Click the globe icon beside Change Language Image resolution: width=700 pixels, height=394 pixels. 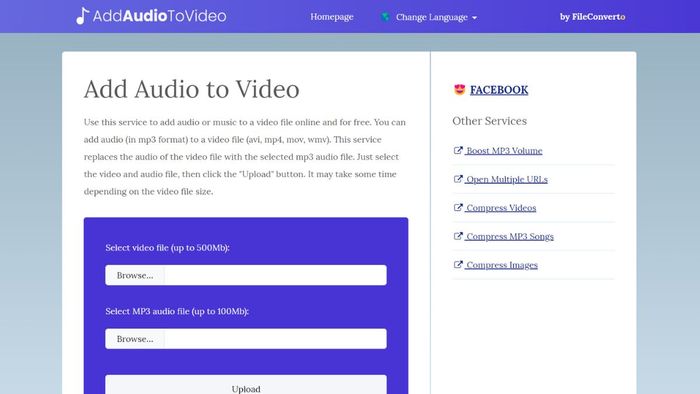[x=385, y=17]
